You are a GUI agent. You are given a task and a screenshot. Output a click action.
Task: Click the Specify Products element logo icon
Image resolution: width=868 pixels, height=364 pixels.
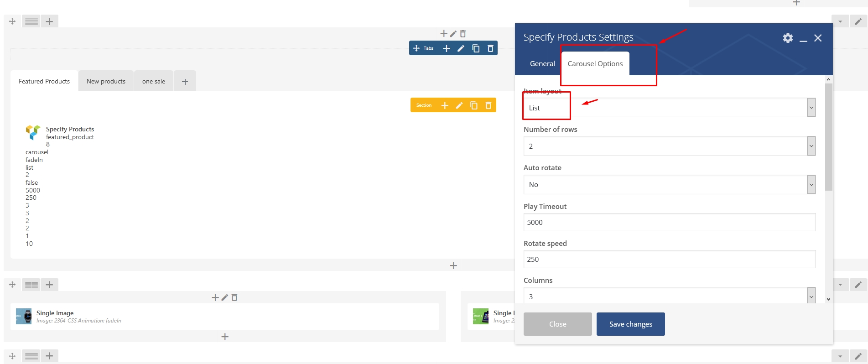point(33,132)
